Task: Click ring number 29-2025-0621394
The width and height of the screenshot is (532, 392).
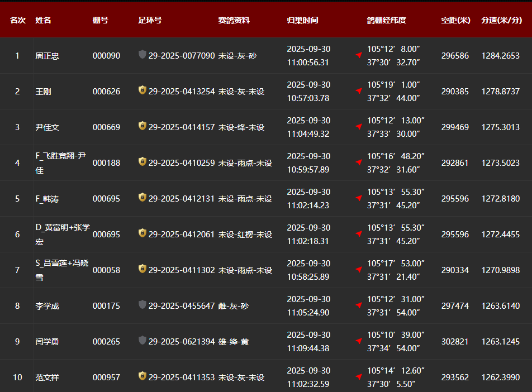Action: pyautogui.click(x=182, y=342)
